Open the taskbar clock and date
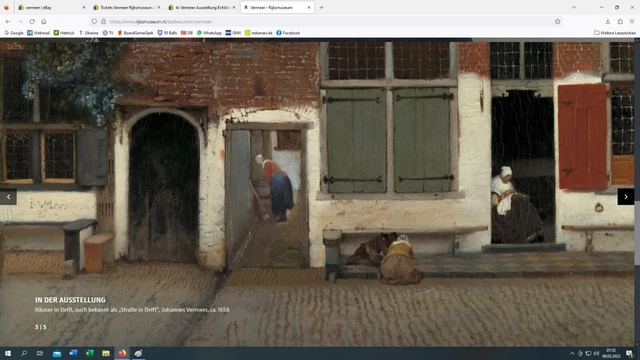This screenshot has height=360, width=640. 611,353
